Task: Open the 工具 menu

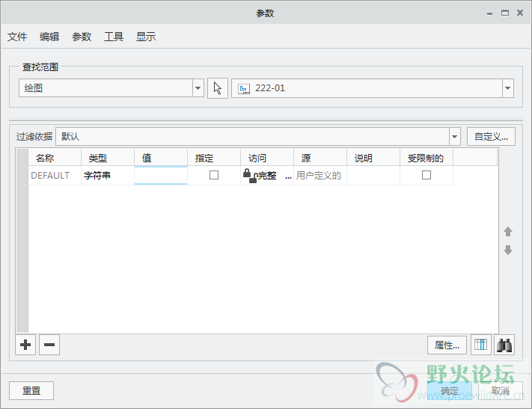Action: click(x=114, y=37)
